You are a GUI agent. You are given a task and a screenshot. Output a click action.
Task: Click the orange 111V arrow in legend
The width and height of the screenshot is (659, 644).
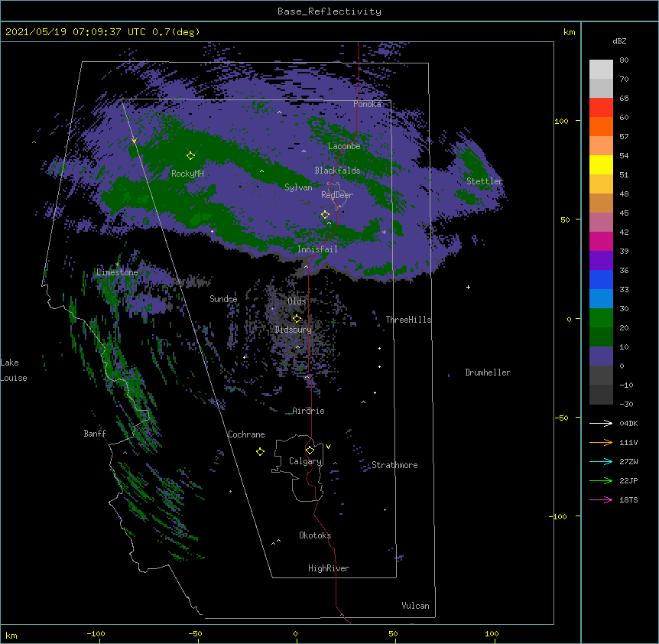(x=601, y=442)
